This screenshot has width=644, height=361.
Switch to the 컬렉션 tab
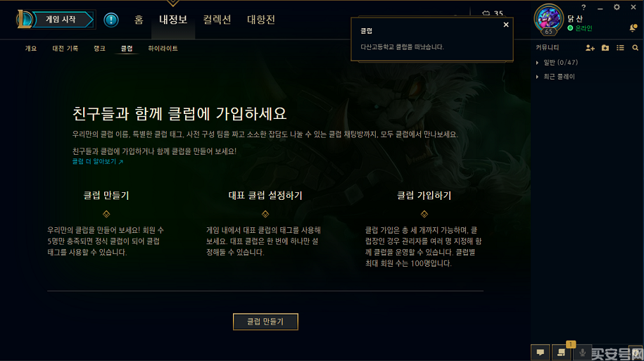(x=217, y=20)
